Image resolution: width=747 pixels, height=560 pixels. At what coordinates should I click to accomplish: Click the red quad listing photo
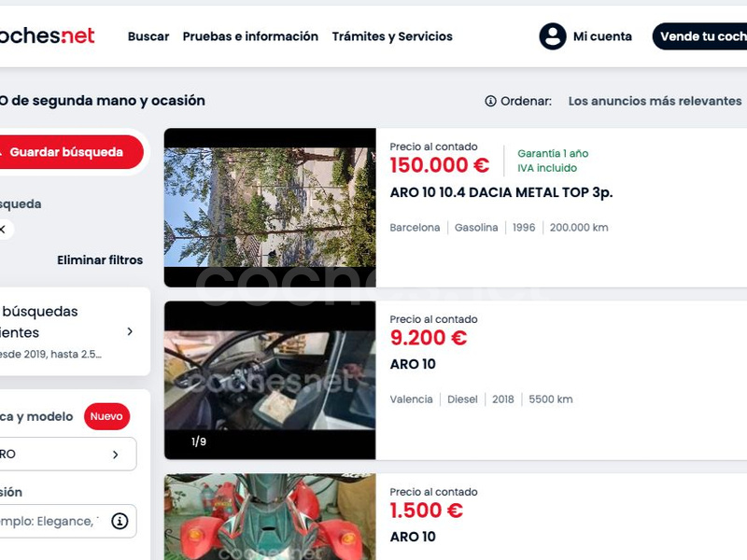click(270, 517)
